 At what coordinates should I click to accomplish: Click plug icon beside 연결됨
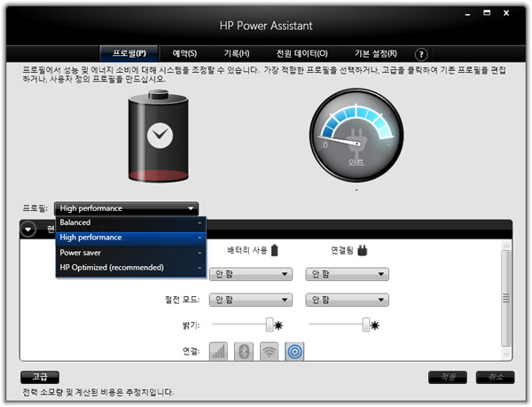[363, 251]
